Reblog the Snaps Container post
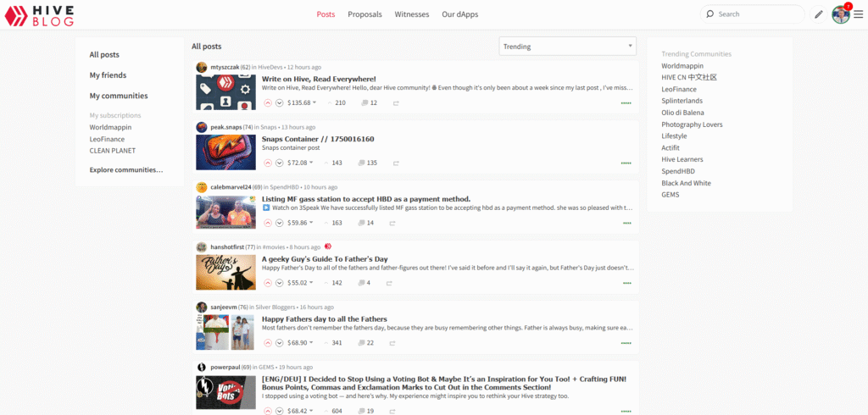This screenshot has width=868, height=415. [396, 163]
